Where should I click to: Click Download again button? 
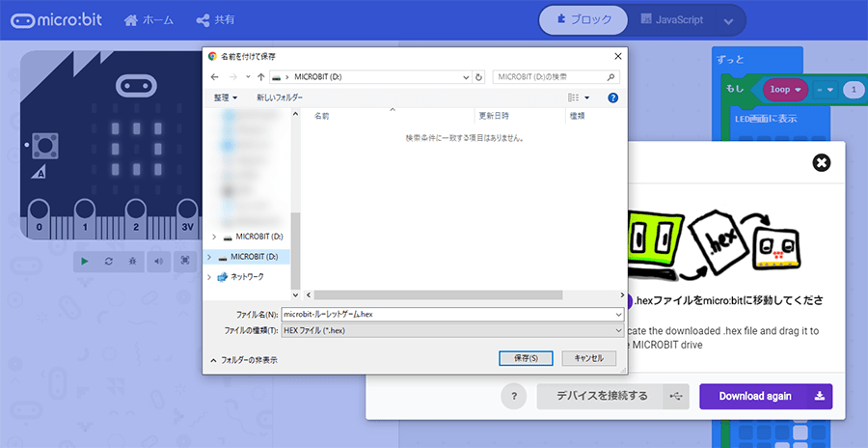(766, 397)
